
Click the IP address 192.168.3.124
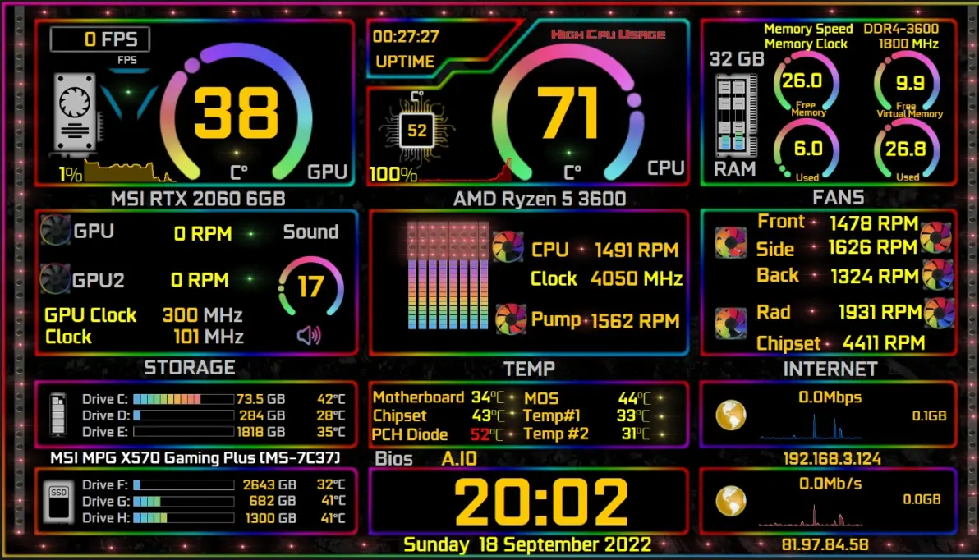pos(832,459)
